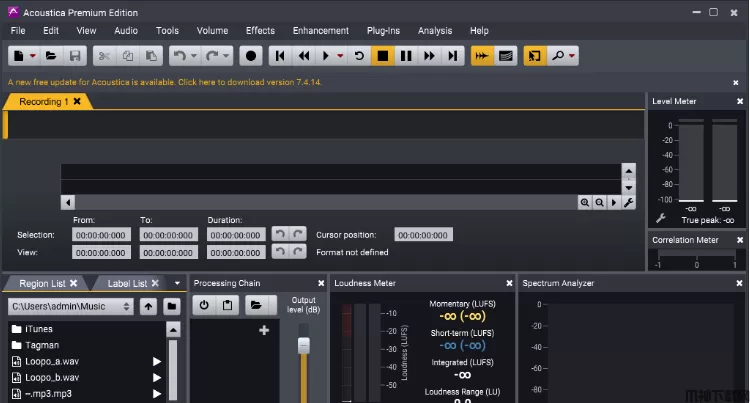Toggle the Processing Chain power bypass button

(204, 305)
